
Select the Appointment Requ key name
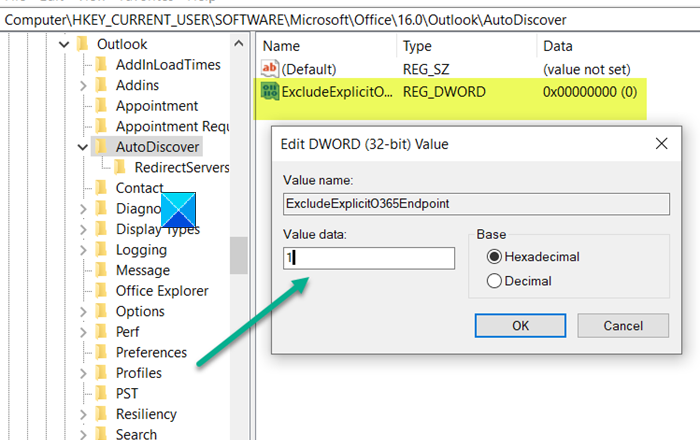172,126
